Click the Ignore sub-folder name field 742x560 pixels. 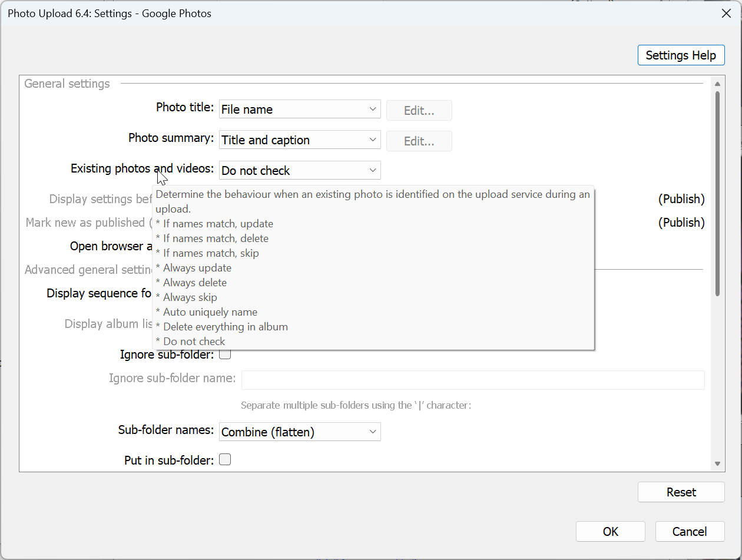click(x=473, y=380)
